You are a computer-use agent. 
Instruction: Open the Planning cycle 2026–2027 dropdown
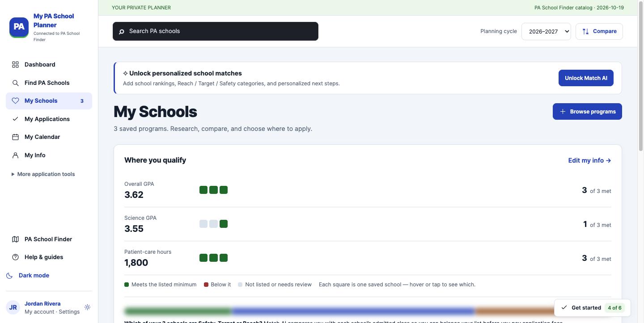(x=546, y=31)
